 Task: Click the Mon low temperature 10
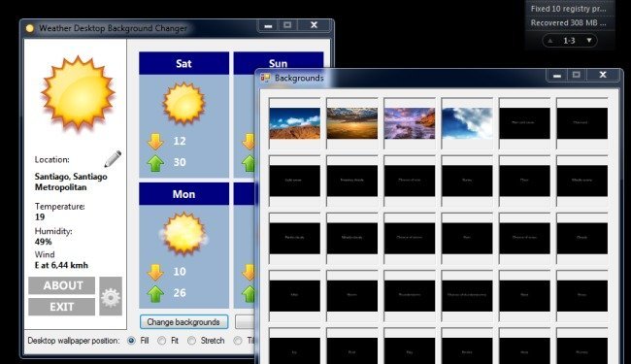coord(180,272)
